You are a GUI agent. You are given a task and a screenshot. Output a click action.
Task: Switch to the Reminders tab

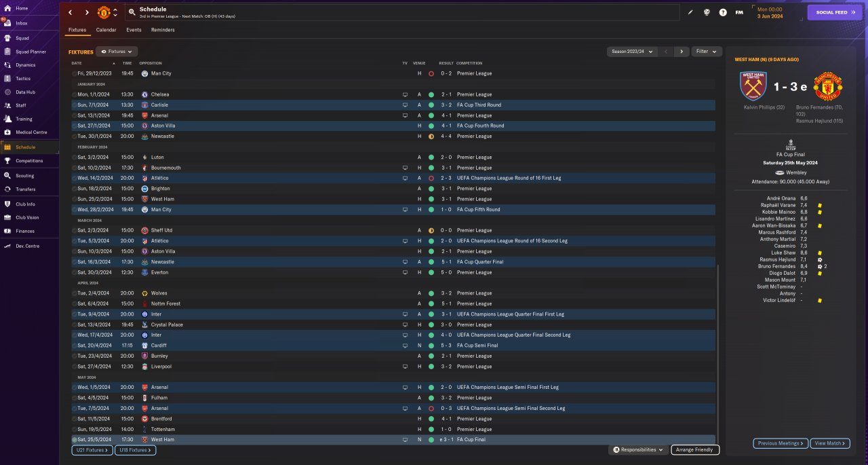[x=163, y=30]
